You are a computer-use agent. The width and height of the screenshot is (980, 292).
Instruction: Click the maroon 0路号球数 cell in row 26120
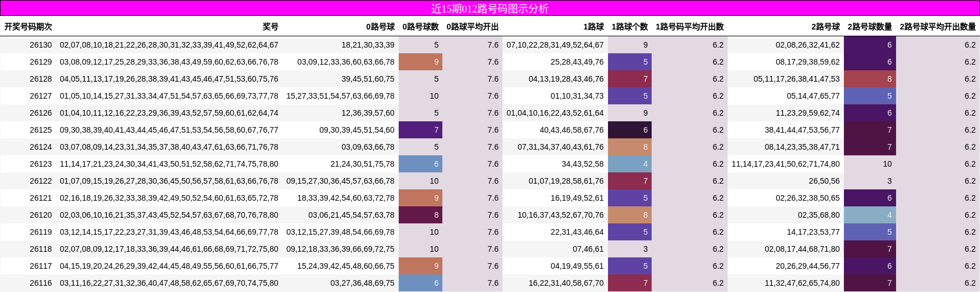[x=420, y=215]
